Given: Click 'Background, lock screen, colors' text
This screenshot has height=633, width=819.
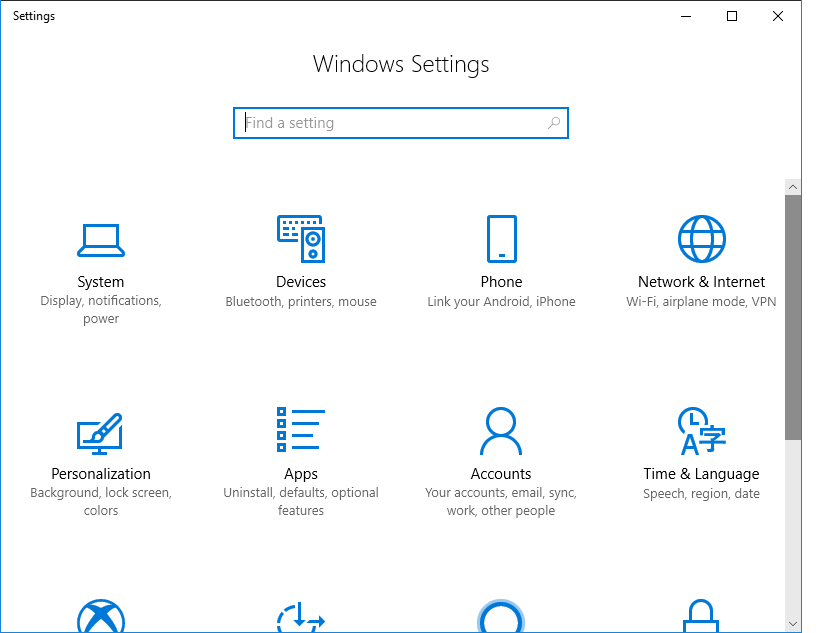Looking at the screenshot, I should pyautogui.click(x=101, y=501).
